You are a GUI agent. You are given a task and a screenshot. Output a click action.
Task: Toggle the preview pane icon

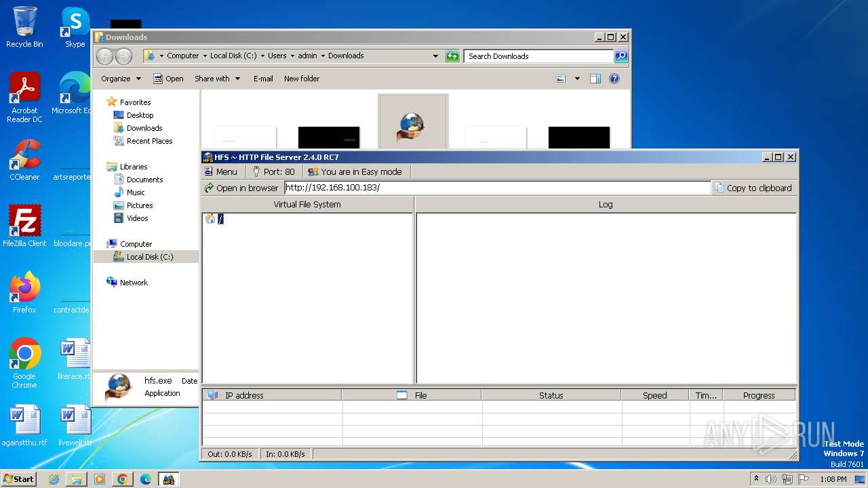pyautogui.click(x=595, y=79)
